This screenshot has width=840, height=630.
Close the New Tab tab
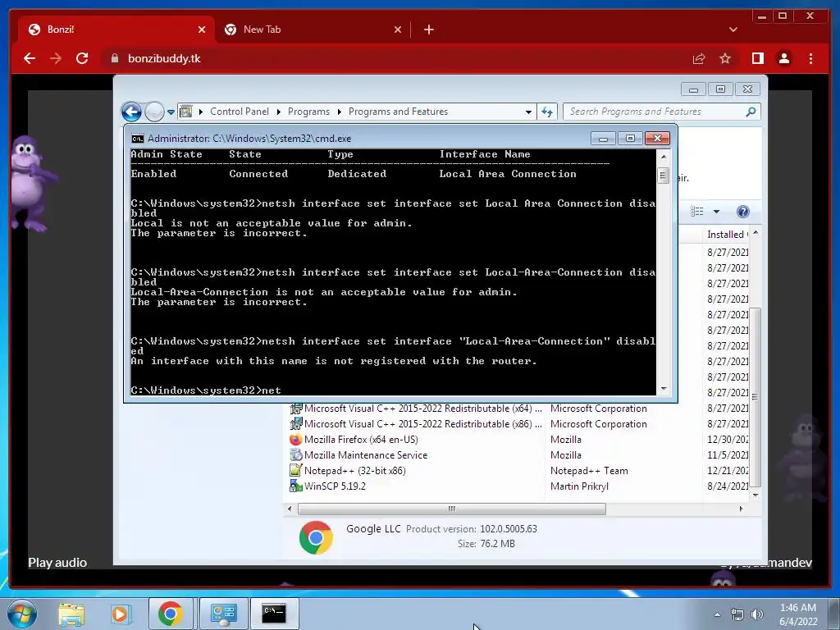[398, 30]
